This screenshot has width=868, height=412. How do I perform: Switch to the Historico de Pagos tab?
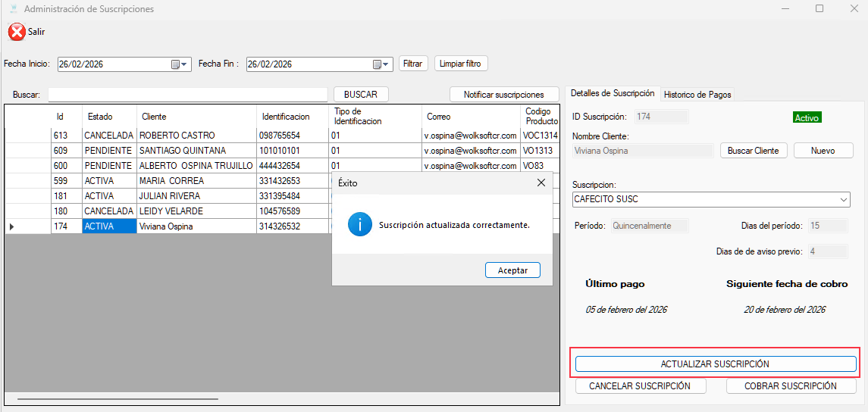click(697, 95)
